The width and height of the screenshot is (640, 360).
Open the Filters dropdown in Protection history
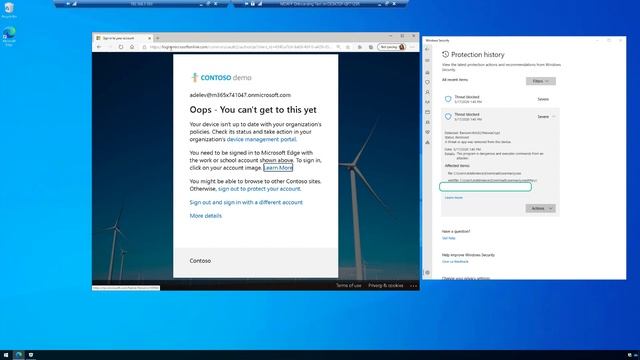click(x=540, y=81)
